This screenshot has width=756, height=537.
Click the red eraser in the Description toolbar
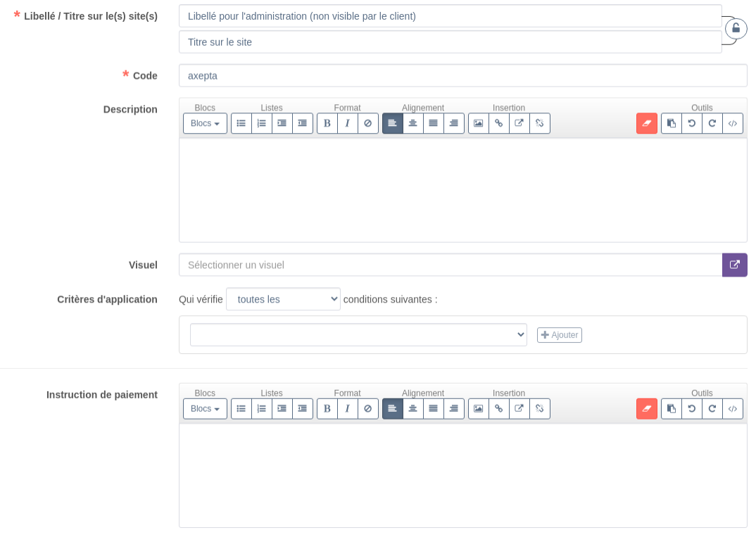(646, 123)
